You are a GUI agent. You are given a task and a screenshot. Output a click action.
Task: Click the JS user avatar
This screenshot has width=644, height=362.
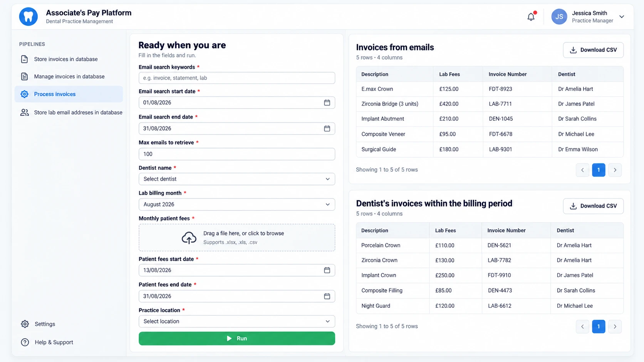pos(559,17)
